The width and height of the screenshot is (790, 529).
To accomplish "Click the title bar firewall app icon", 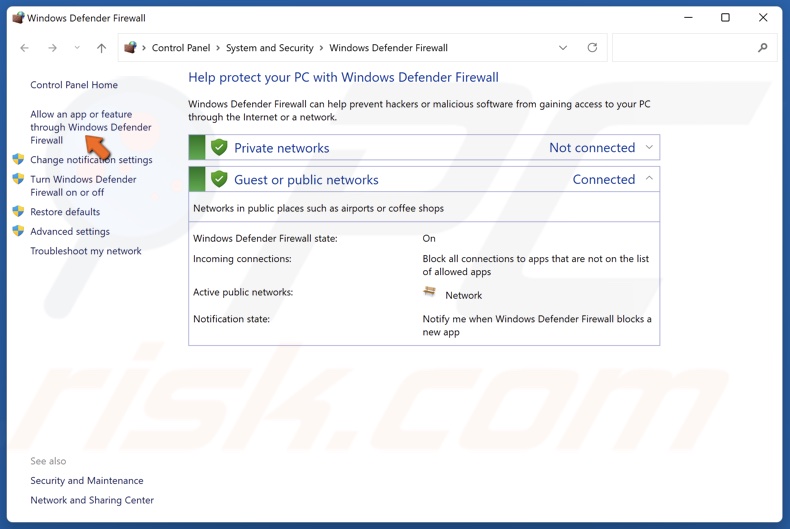I will [x=18, y=18].
